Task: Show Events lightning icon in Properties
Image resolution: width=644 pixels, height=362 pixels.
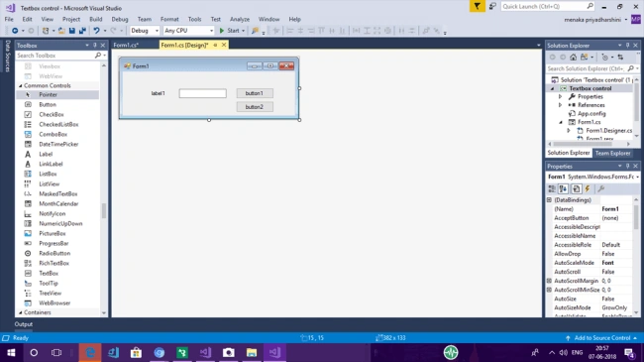Action: click(x=588, y=188)
